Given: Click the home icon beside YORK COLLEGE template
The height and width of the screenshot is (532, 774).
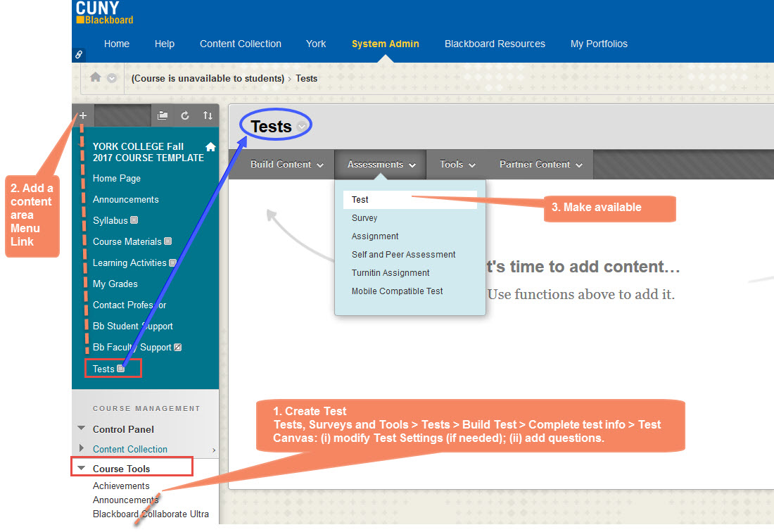Looking at the screenshot, I should (210, 146).
